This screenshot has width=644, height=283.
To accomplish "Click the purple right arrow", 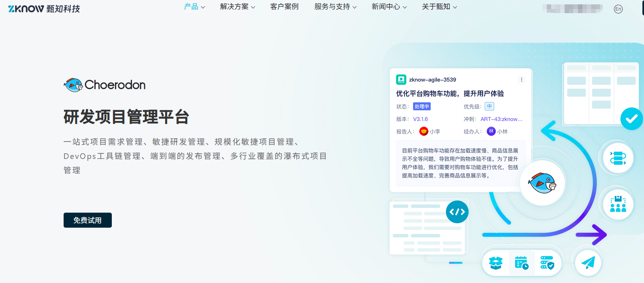I will pyautogui.click(x=591, y=235).
